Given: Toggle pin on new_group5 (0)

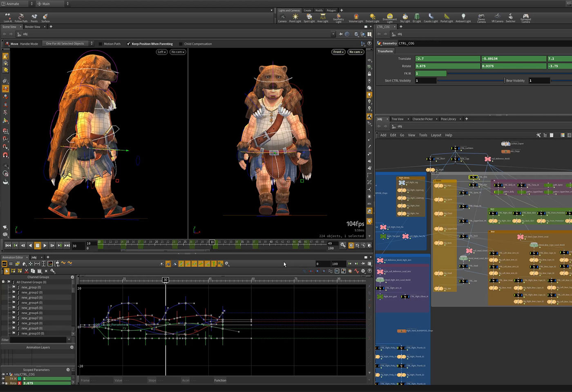Looking at the screenshot, I should click(13, 307).
